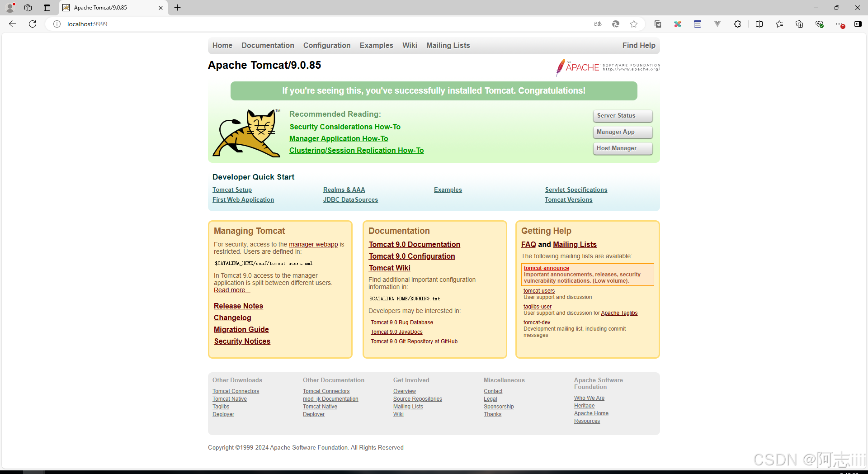868x474 pixels.
Task: Open Documentation in the navigation bar
Action: [x=268, y=45]
